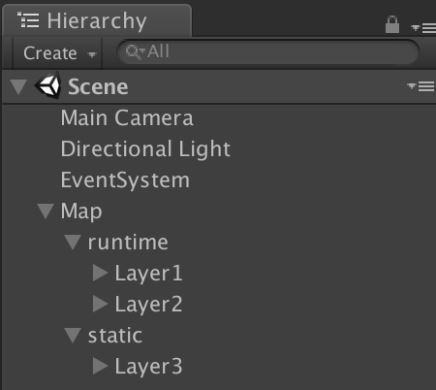Collapse the Scene root triangle

point(18,86)
